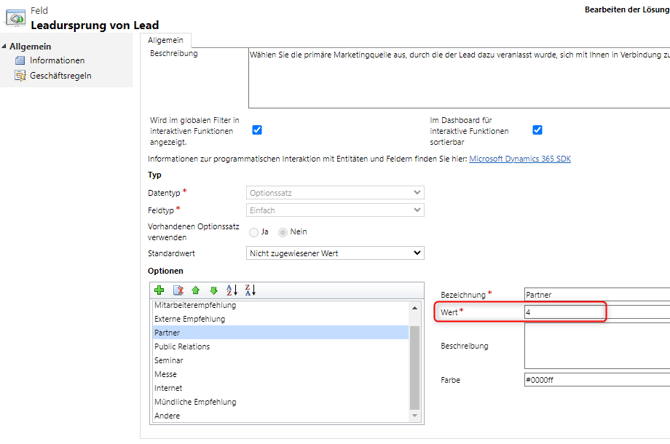Viewport: 670px width, 444px height.
Task: Switch to the Allgemein tab
Action: tap(165, 40)
